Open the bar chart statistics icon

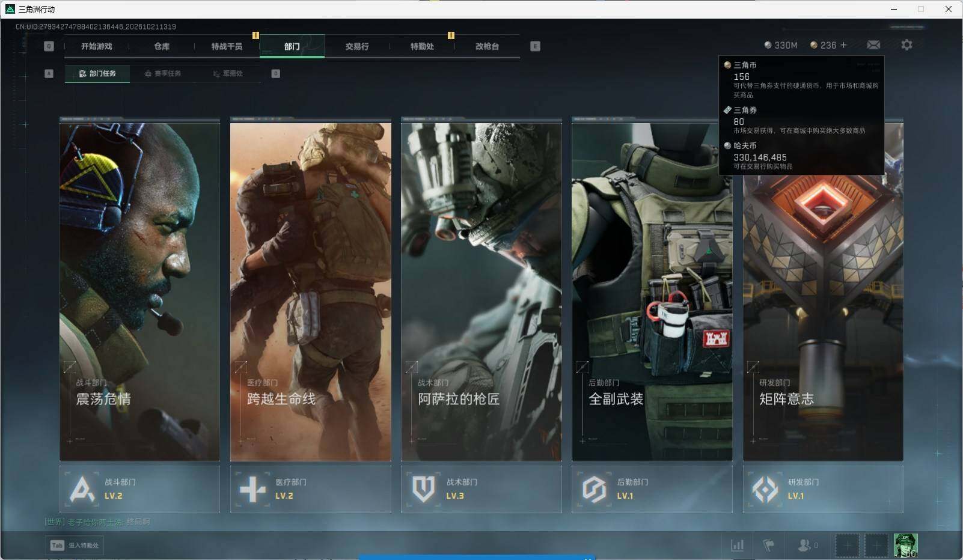[x=737, y=545]
